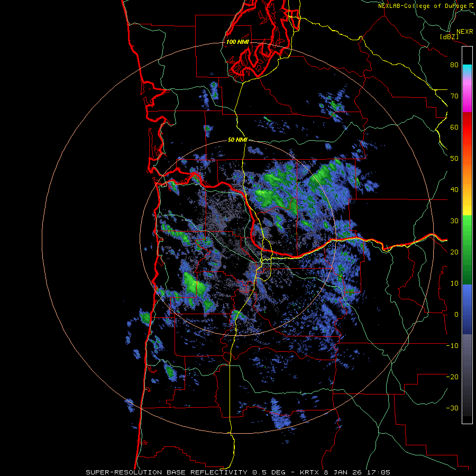This screenshot has width=476, height=476.
Task: Click the 40 value on the dBZ scale
Action: coord(454,190)
